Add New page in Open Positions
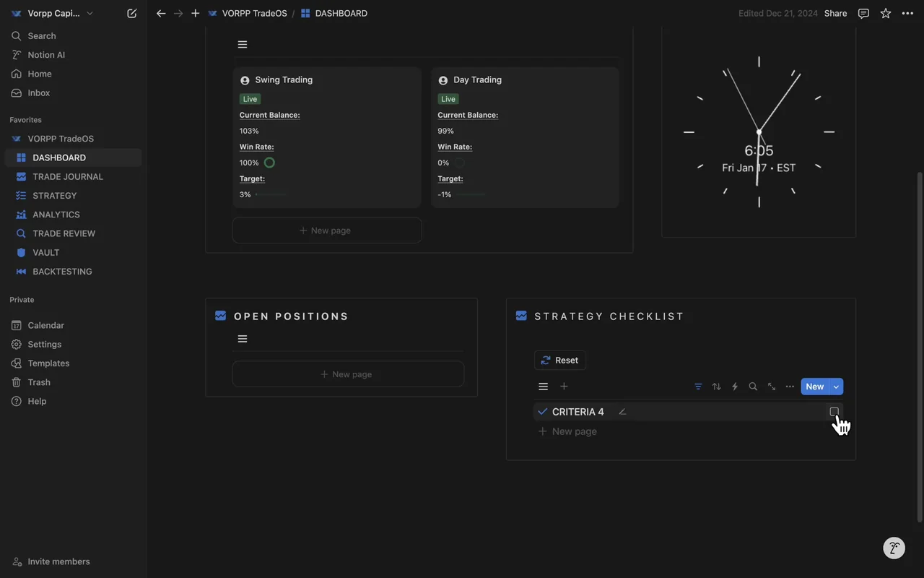This screenshot has height=578, width=924. pos(348,374)
